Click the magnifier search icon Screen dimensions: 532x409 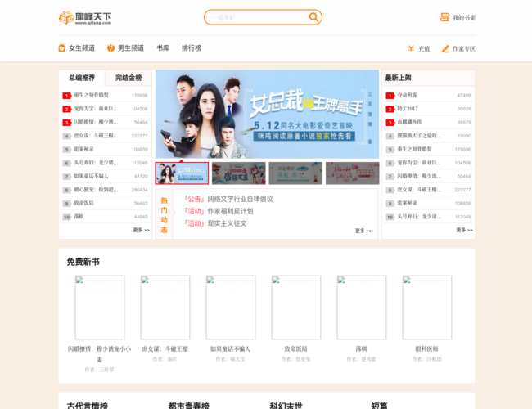[x=313, y=17]
